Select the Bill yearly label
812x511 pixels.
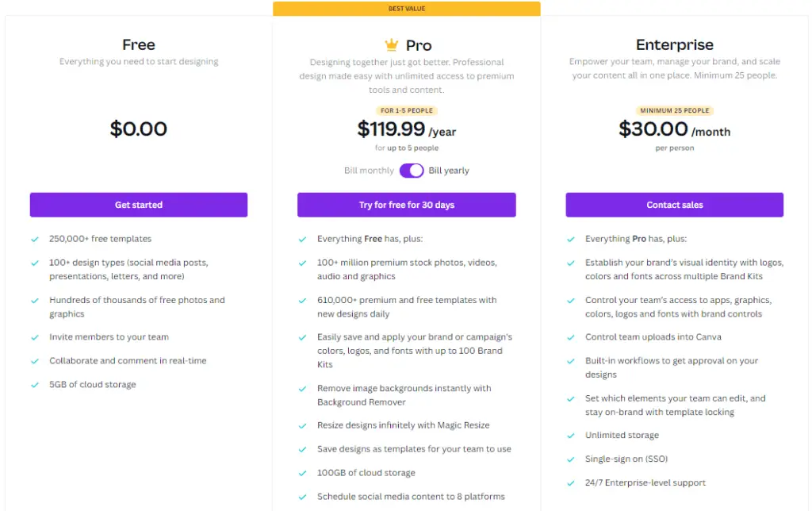[449, 171]
